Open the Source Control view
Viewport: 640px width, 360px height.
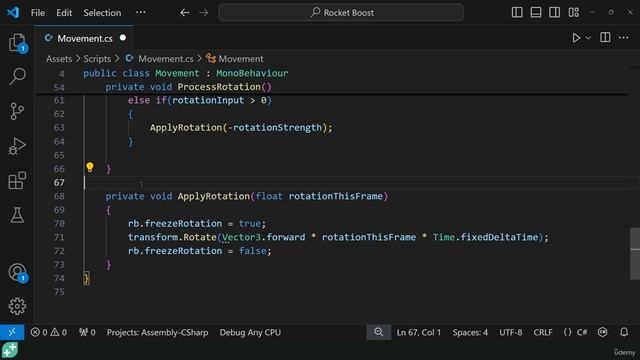click(17, 111)
